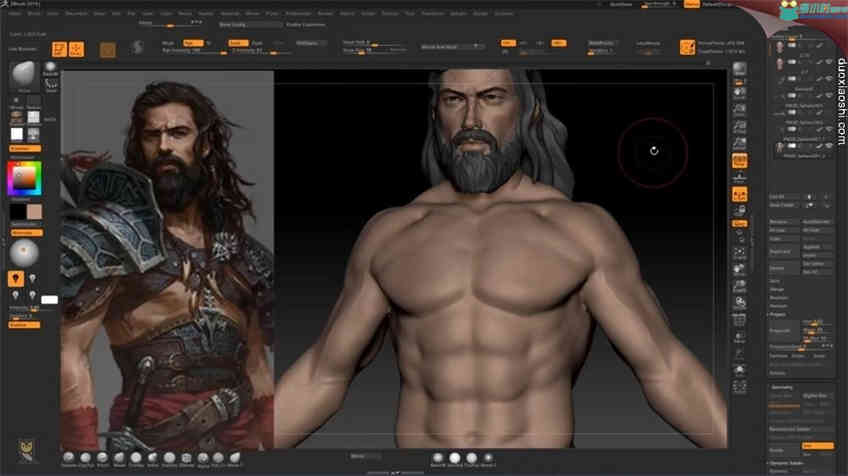Click the Zoom canvas icon
Screen dimensions: 848x476
click(x=740, y=110)
